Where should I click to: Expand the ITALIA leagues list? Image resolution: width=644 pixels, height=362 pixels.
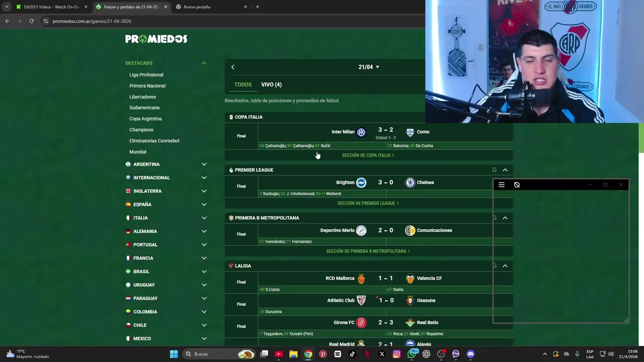[204, 218]
